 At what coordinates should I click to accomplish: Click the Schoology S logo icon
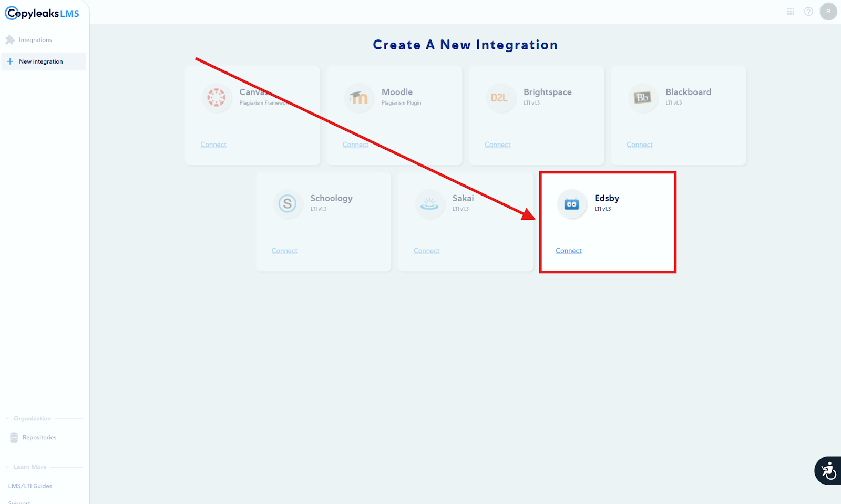(x=287, y=203)
